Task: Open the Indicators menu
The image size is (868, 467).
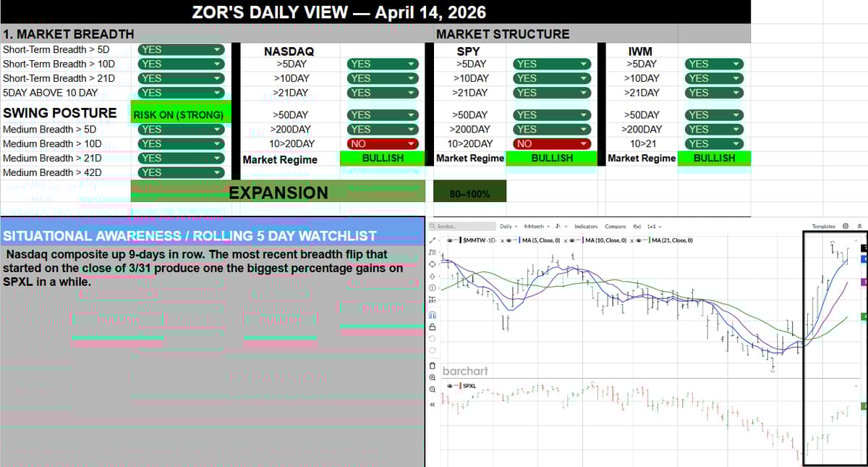Action: click(x=586, y=226)
